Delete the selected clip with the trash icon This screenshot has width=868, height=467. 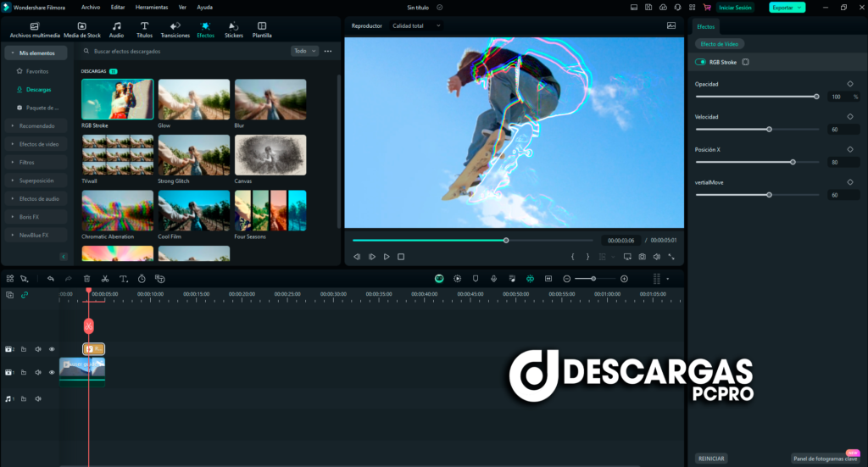pyautogui.click(x=86, y=278)
